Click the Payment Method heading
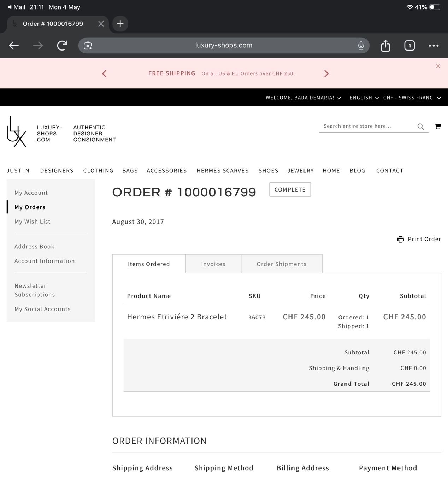 point(388,468)
